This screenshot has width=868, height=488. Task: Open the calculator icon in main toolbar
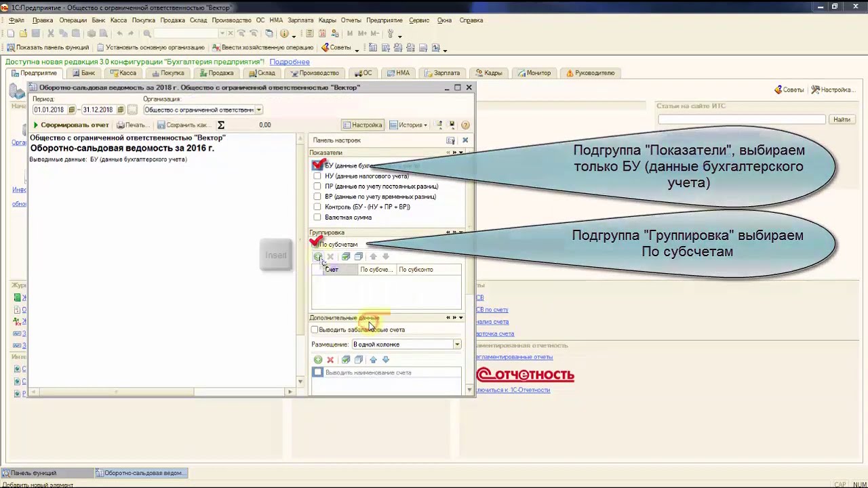point(310,33)
